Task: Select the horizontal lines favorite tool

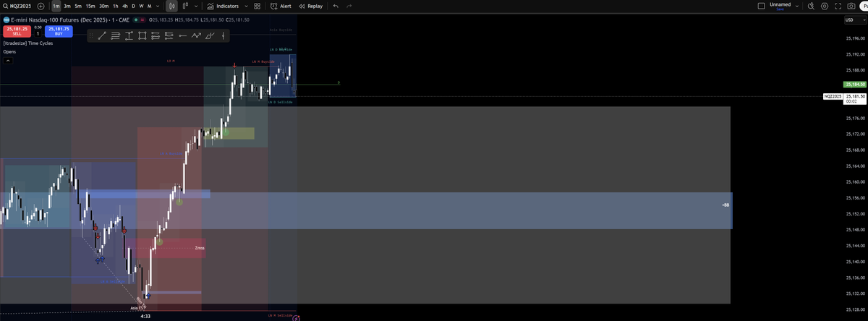Action: pyautogui.click(x=116, y=35)
